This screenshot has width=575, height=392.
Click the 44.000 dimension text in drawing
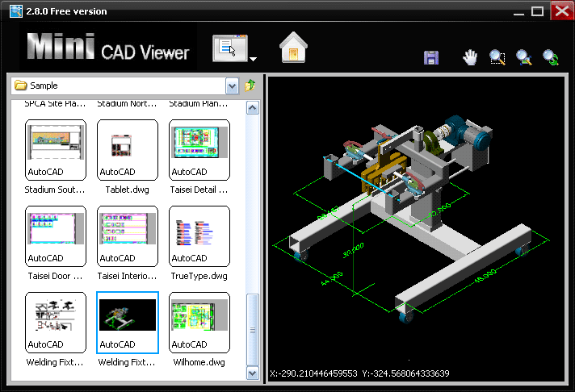click(332, 279)
